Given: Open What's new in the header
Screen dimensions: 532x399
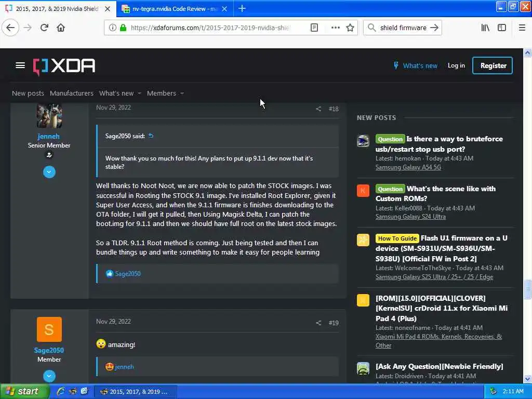Looking at the screenshot, I should (416, 66).
